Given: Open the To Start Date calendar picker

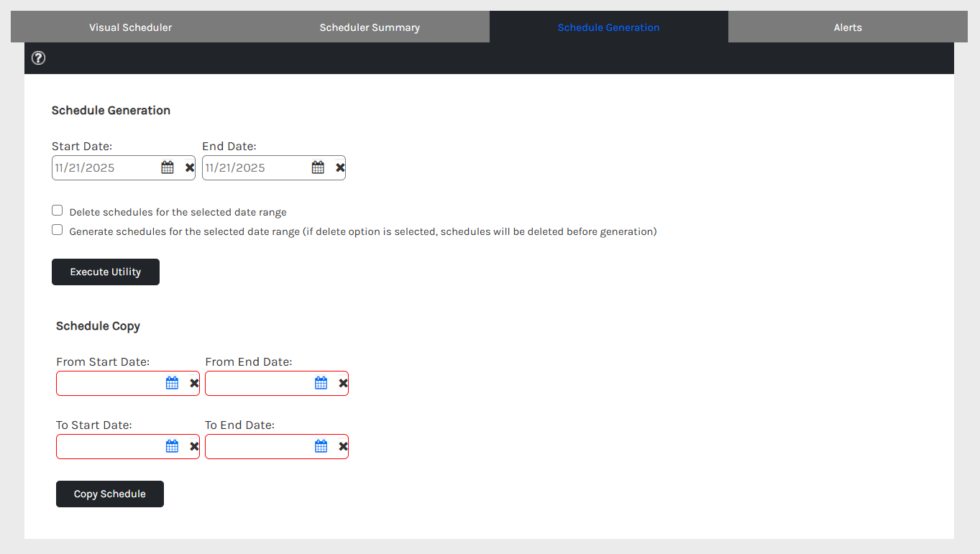Looking at the screenshot, I should (172, 446).
